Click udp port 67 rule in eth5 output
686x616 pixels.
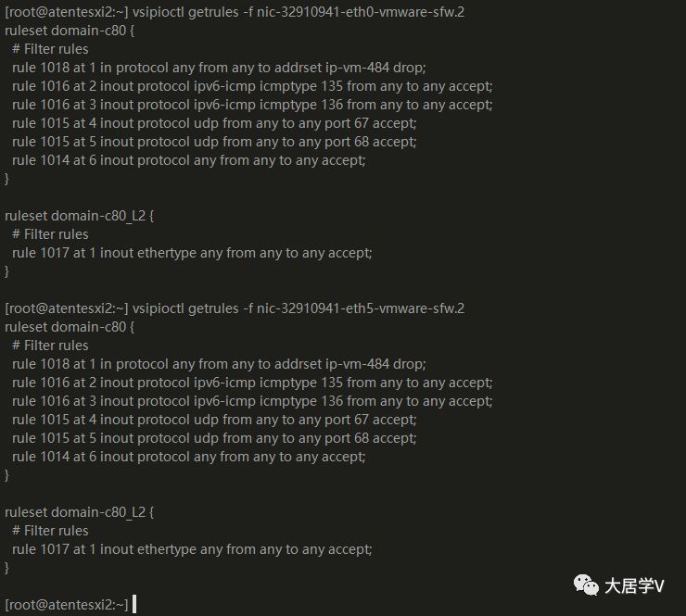pos(214,420)
